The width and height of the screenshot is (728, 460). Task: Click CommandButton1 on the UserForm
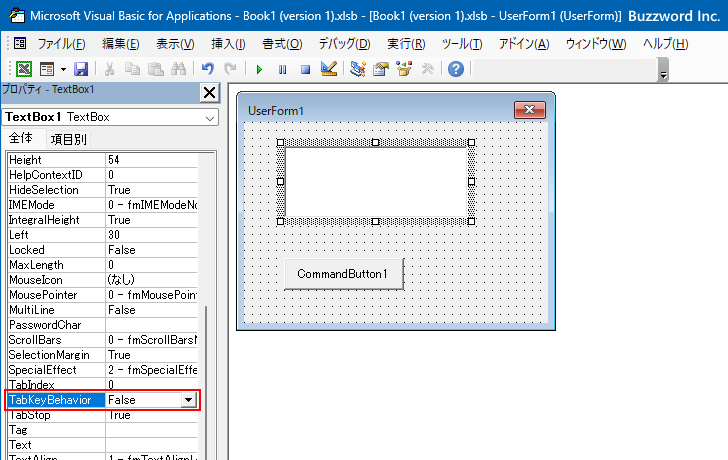[344, 274]
